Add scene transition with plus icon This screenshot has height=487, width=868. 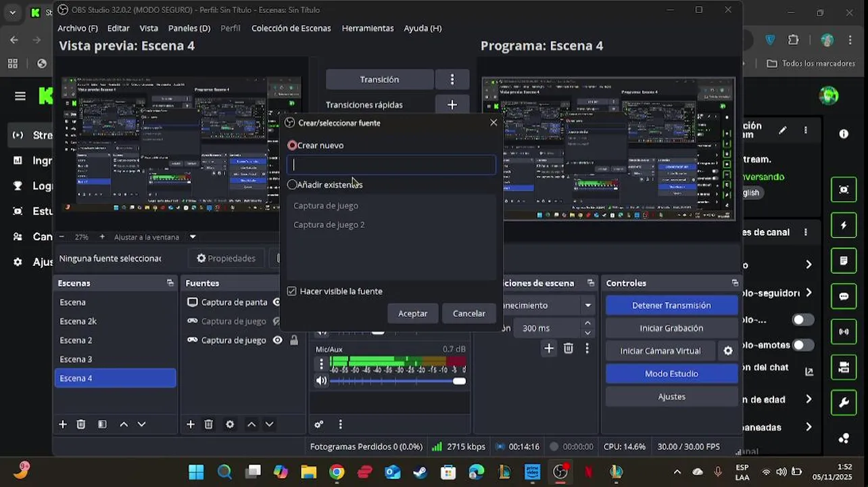tap(549, 348)
